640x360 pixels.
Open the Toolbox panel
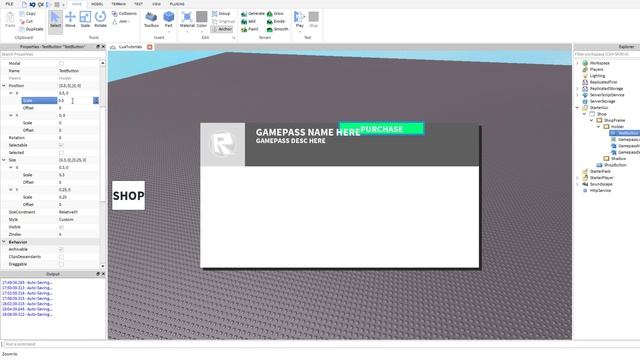[151, 19]
